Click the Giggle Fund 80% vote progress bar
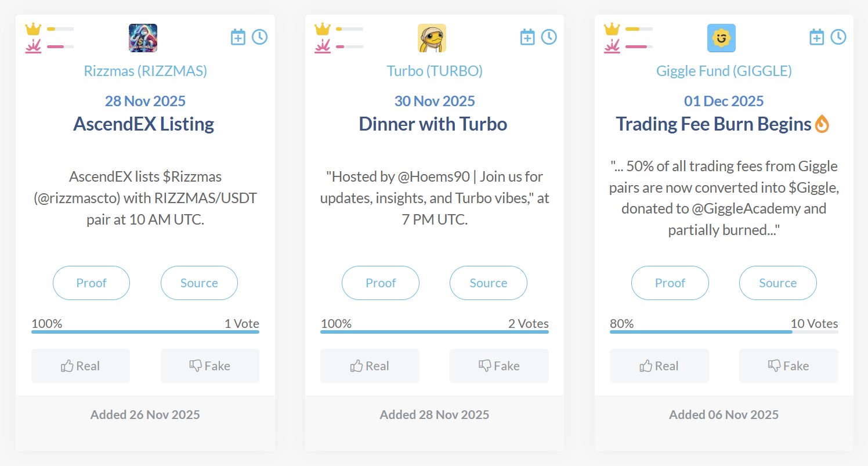This screenshot has height=466, width=868. point(724,332)
